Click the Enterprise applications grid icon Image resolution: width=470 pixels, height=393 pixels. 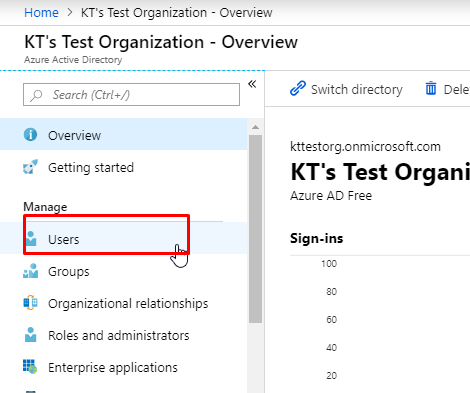point(30,367)
